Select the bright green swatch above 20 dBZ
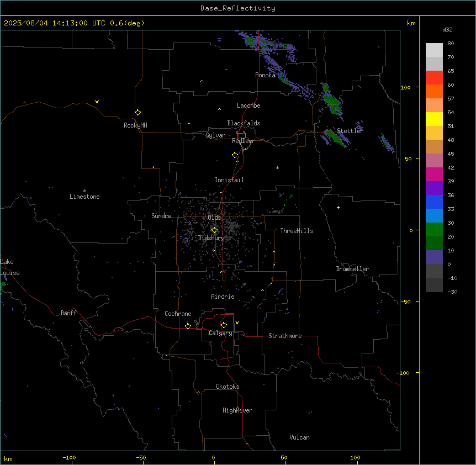 click(x=434, y=230)
